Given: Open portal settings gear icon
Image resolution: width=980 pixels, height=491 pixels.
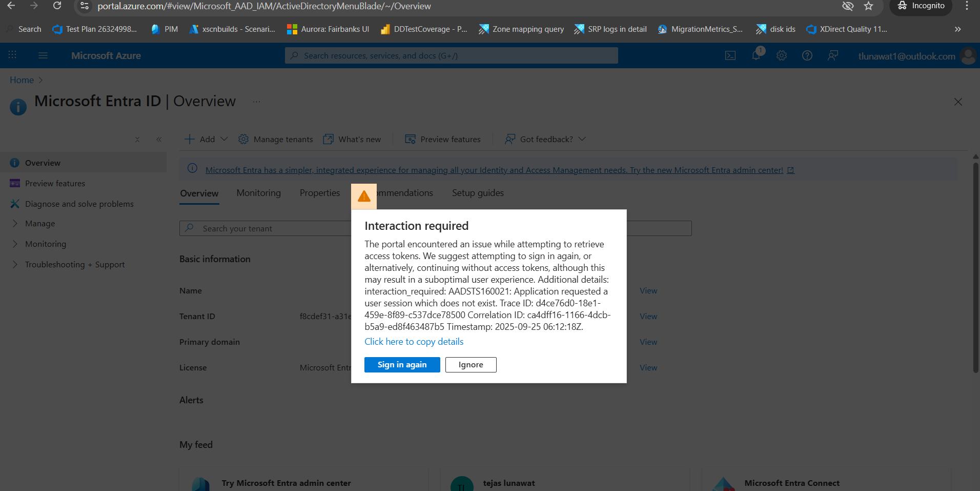Looking at the screenshot, I should pyautogui.click(x=782, y=55).
